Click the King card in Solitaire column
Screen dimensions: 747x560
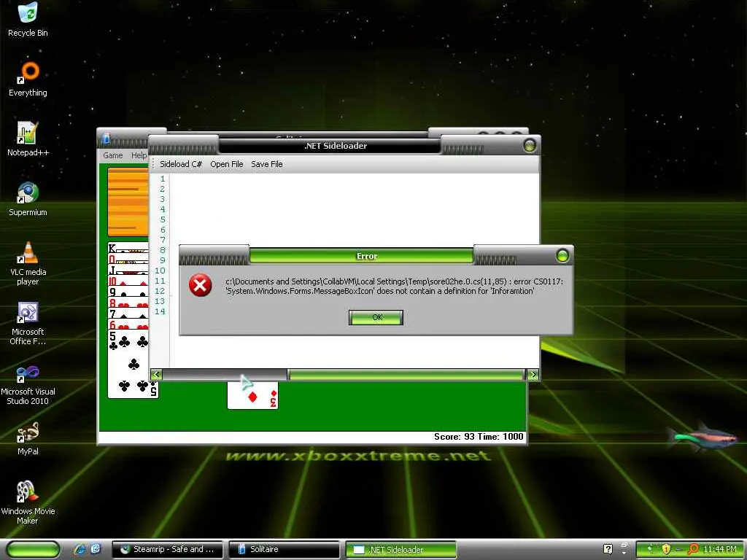(128, 248)
